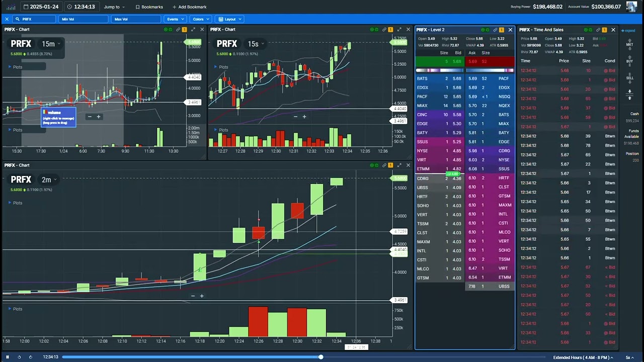Viewport: 644px width, 362px height.
Task: Click the Max Vol input field
Action: coord(136,19)
